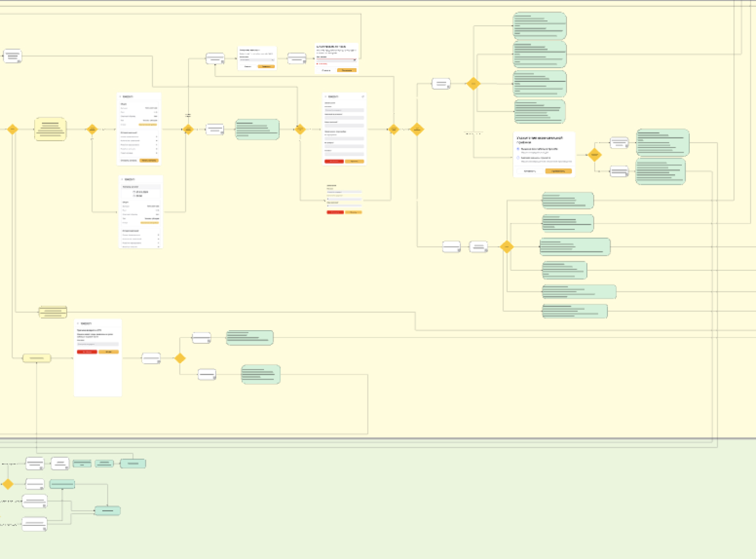756x559 pixels.
Task: Open the grey dropdown in the small top dialog mockup
Action: [x=257, y=60]
